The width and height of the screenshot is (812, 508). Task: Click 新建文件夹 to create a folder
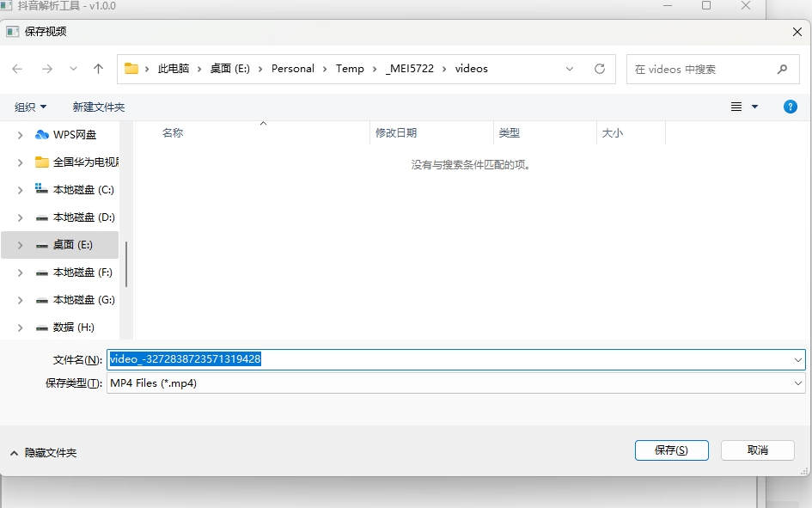point(99,107)
